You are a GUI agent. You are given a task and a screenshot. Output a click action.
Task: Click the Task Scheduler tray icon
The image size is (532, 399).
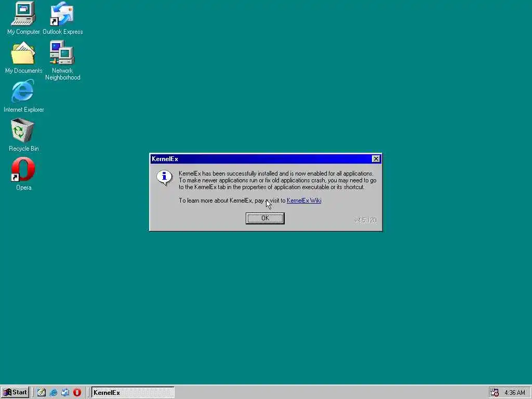[495, 393]
